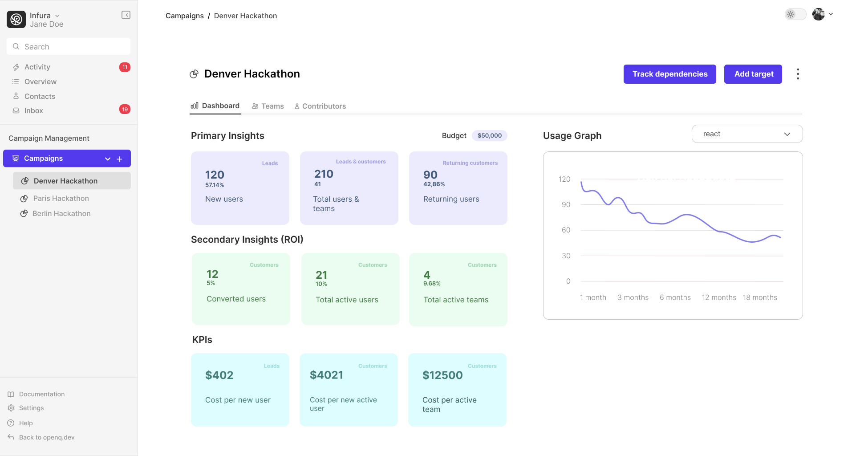Click the Total active users card
The image size is (868, 456).
point(350,289)
